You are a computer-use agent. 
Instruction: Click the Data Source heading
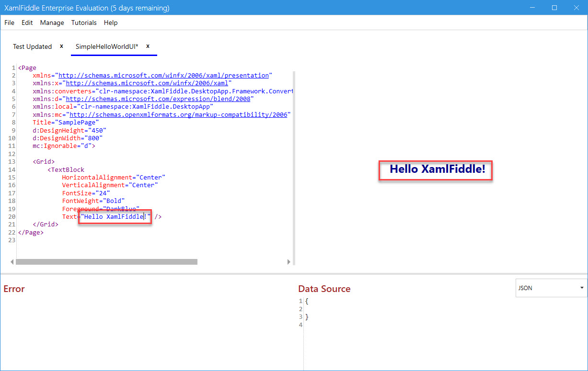click(x=324, y=289)
